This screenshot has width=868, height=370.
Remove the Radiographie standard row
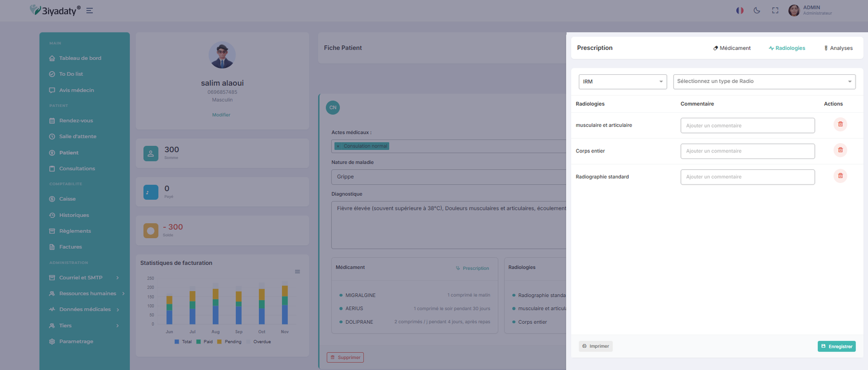pos(840,176)
